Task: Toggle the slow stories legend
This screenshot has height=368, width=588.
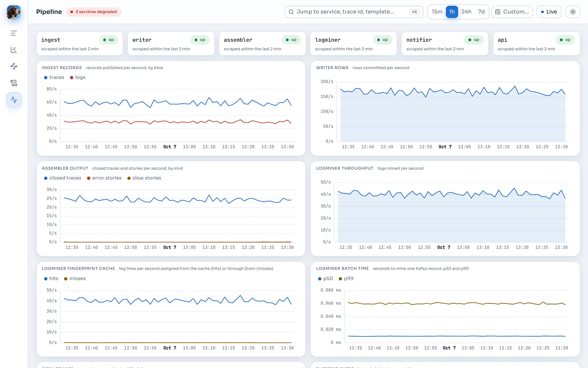Action: (144, 178)
